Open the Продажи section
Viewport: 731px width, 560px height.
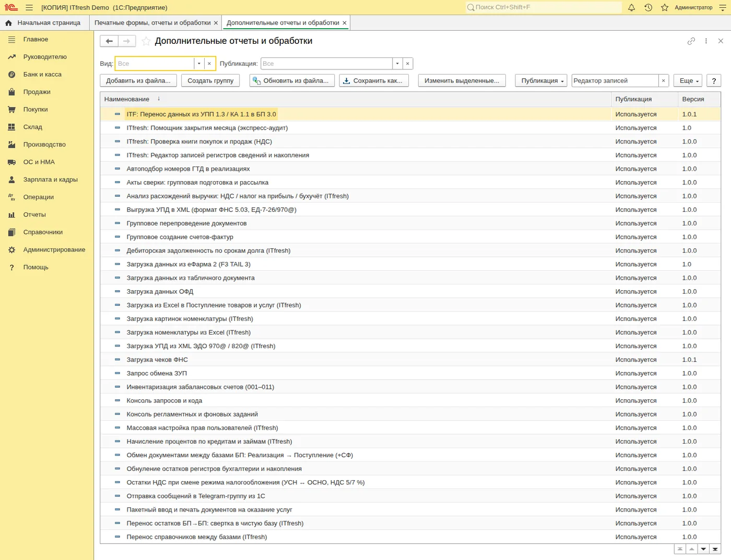pos(37,92)
